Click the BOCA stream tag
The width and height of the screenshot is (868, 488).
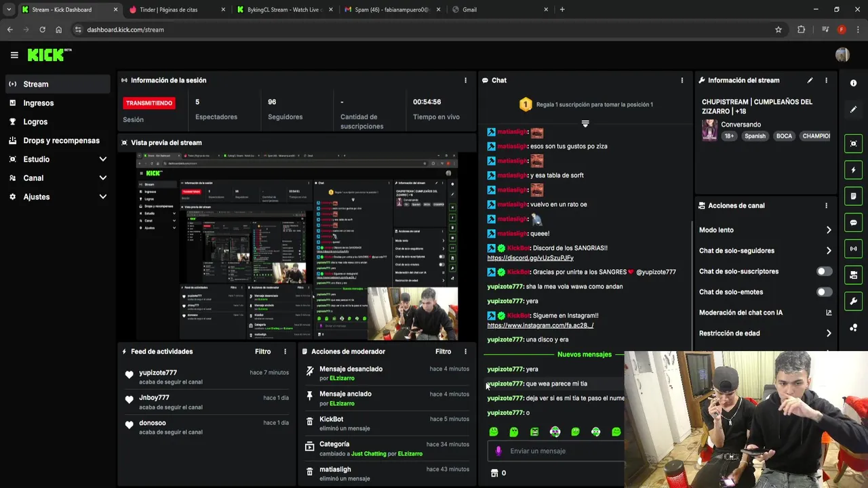coord(784,136)
